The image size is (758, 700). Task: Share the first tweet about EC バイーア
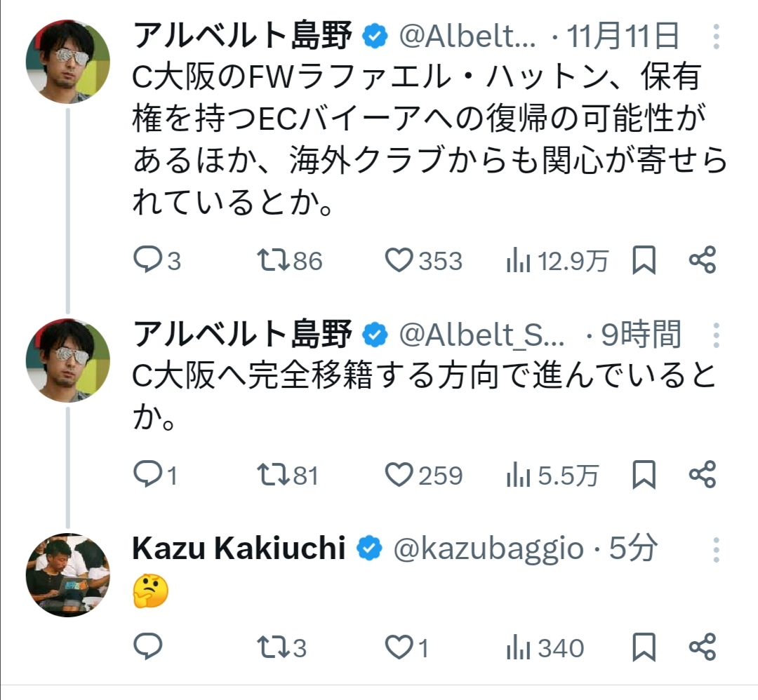(x=702, y=261)
